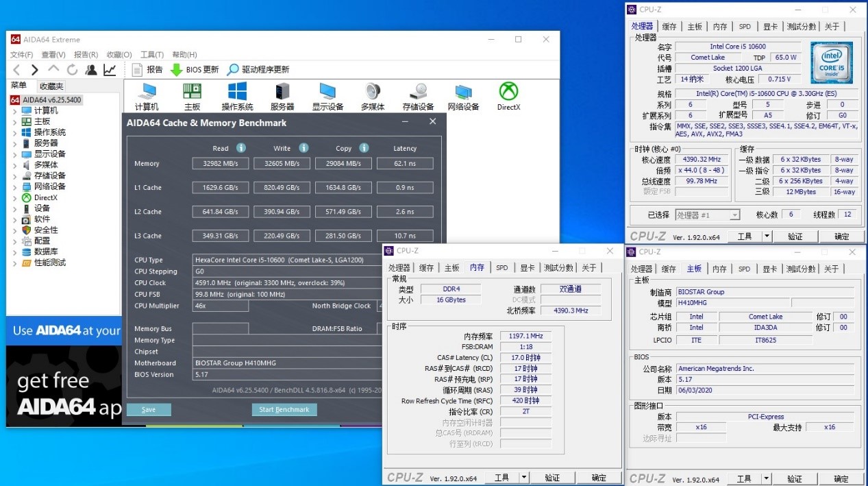Select 性能测试 in the sidebar tree
Viewport: 868px width, 486px height.
pyautogui.click(x=50, y=263)
